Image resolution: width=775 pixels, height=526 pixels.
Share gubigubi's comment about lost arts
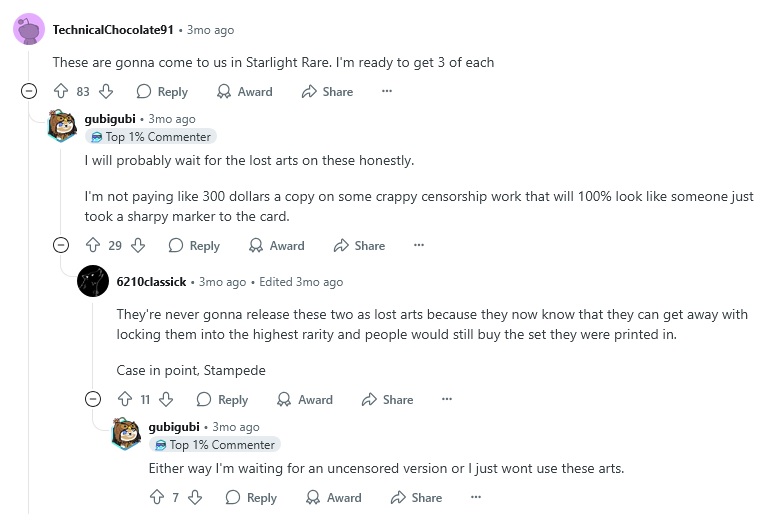(x=359, y=245)
